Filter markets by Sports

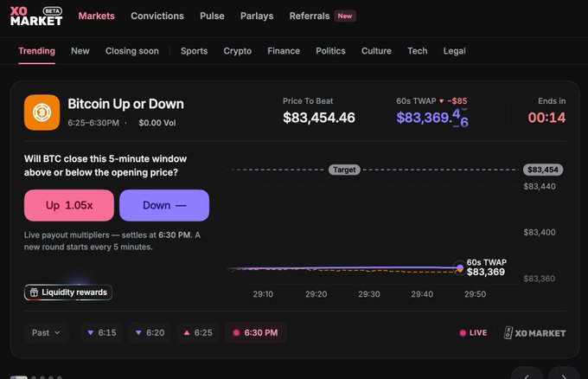194,51
